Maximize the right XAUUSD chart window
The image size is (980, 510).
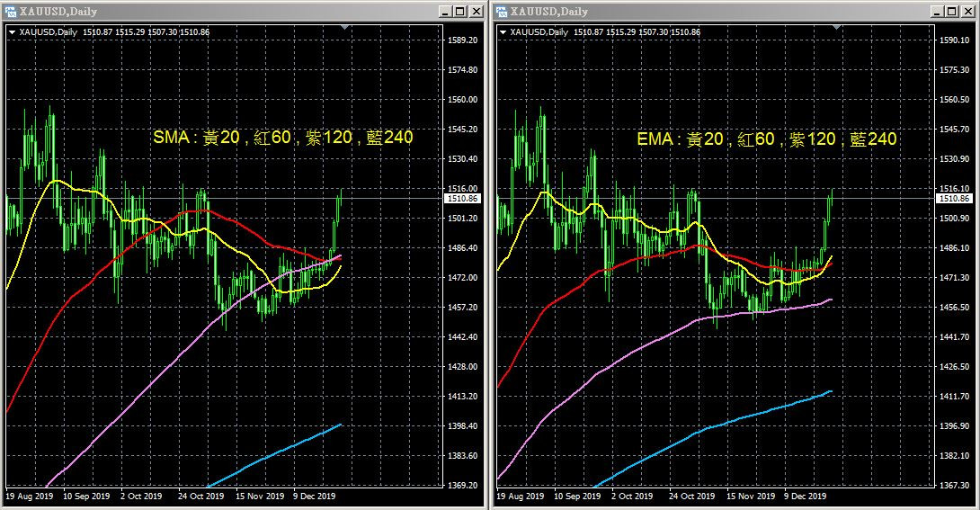click(951, 12)
